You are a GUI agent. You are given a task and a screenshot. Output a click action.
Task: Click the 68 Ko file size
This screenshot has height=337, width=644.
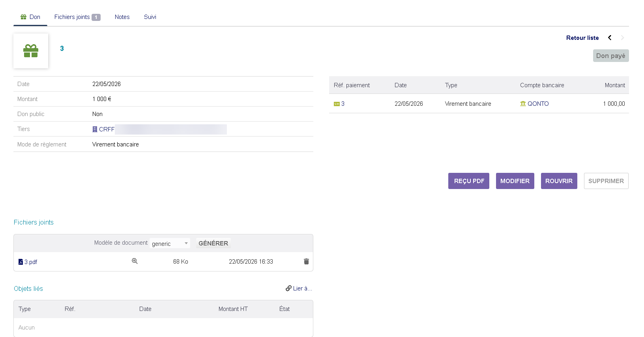coord(181,262)
